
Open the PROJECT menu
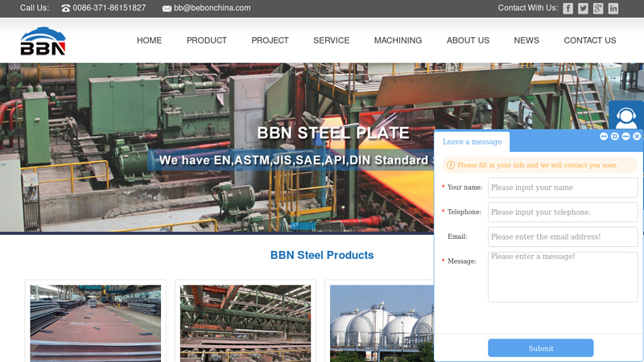pyautogui.click(x=270, y=40)
